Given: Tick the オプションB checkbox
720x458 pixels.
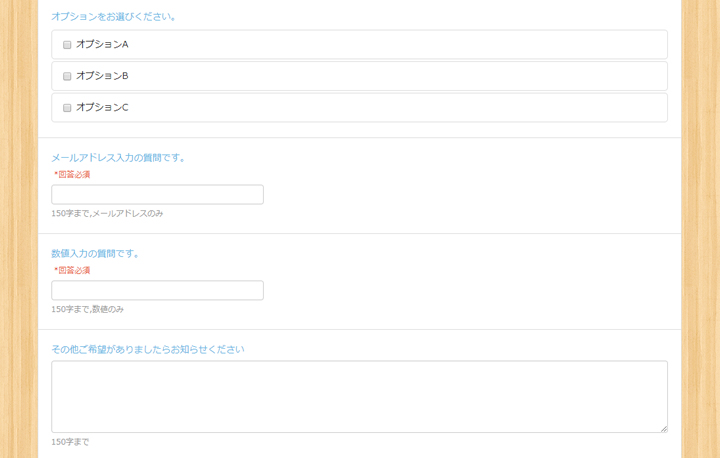Looking at the screenshot, I should 67,76.
